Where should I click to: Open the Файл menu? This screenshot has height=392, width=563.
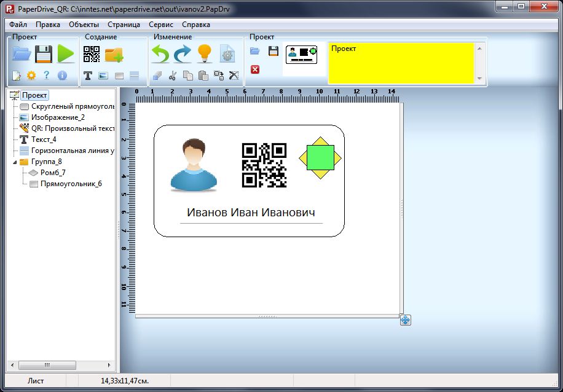click(x=18, y=25)
